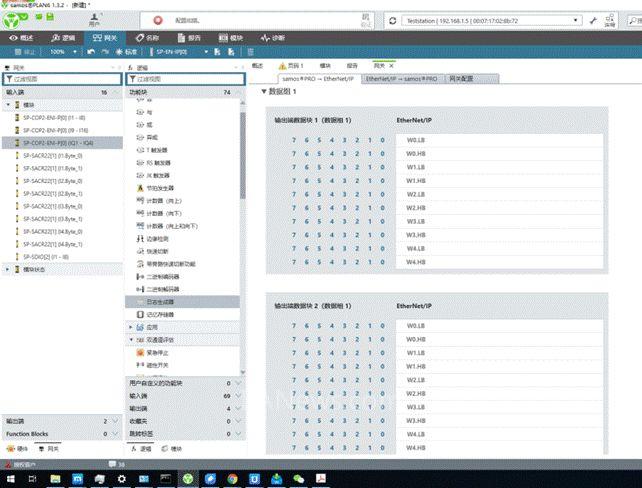The width and height of the screenshot is (642, 488).
Task: Click the green save disk icon
Action: pyautogui.click(x=50, y=17)
